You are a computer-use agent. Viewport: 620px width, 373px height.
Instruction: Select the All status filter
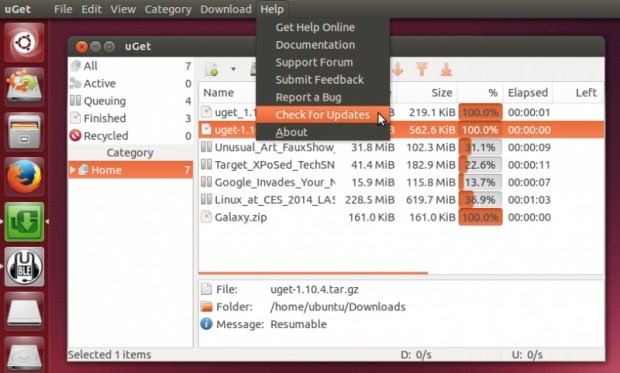pos(130,66)
